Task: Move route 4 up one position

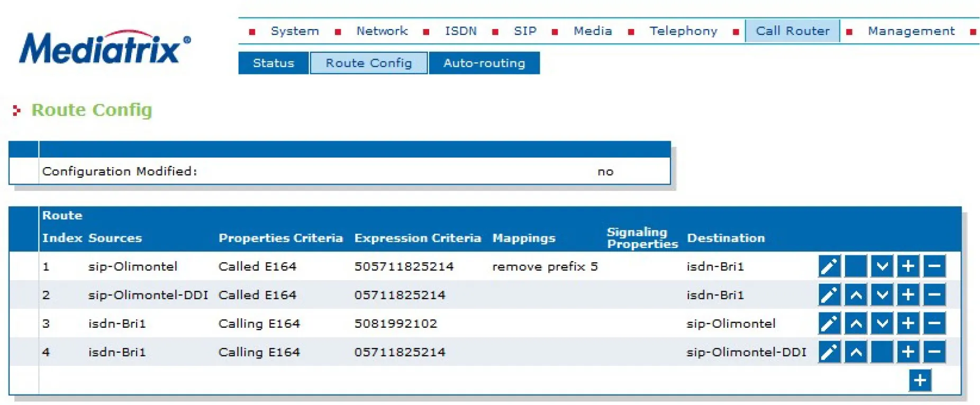Action: coord(856,352)
